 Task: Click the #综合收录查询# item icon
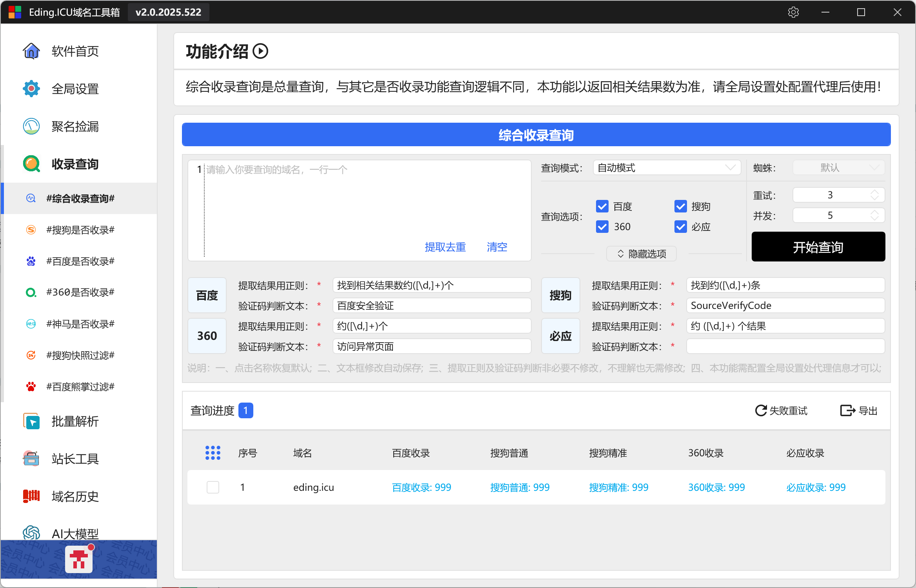coord(31,198)
